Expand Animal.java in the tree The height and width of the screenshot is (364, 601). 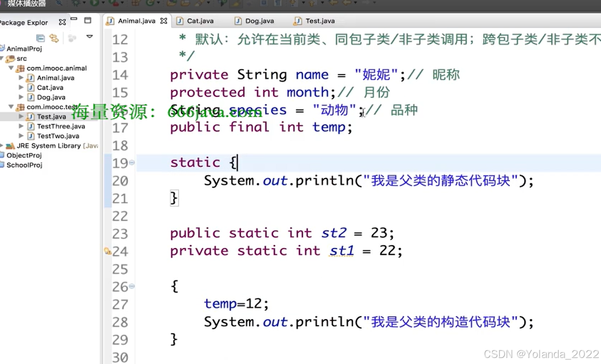point(21,77)
